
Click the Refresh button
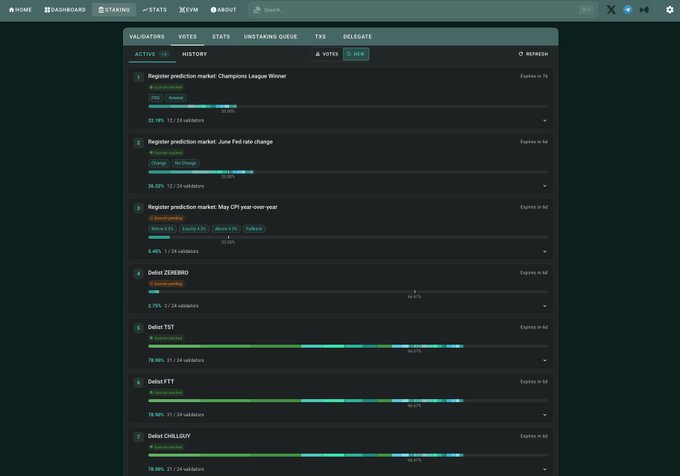[533, 54]
